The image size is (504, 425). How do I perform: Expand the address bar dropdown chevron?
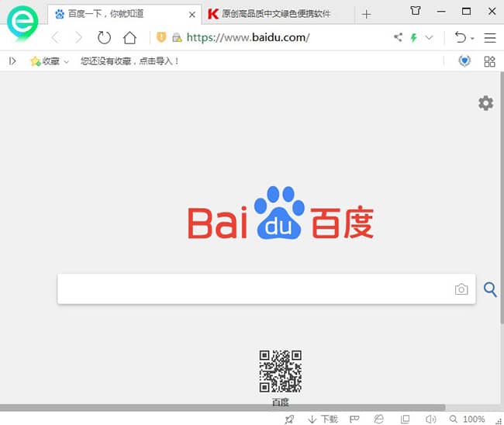pos(429,37)
